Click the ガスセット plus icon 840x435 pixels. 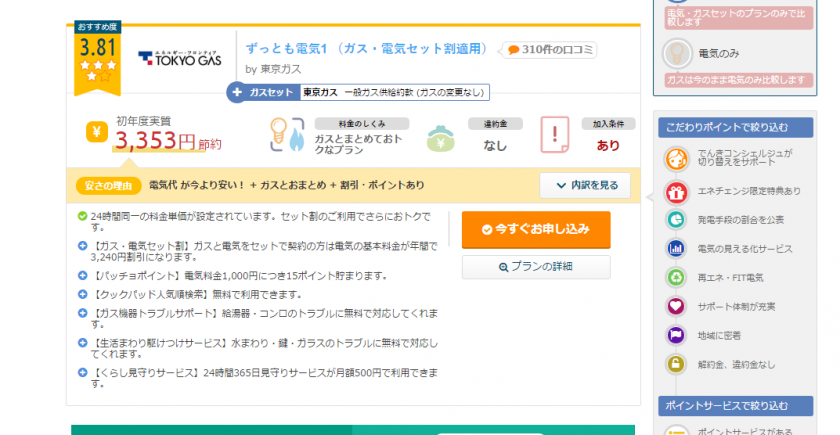(237, 92)
